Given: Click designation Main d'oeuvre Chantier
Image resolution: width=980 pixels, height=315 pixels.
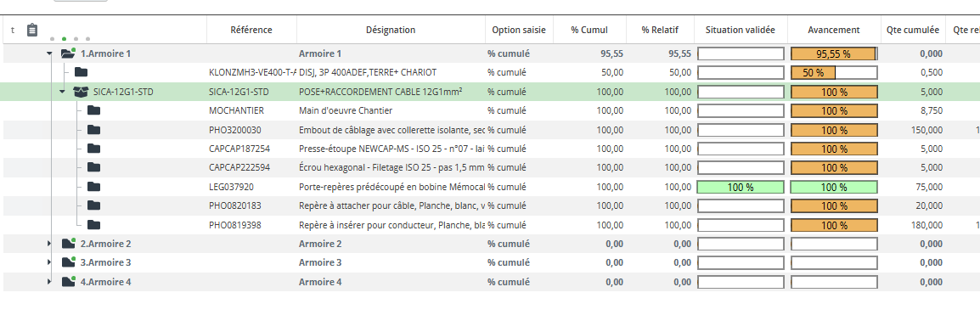Looking at the screenshot, I should click(346, 110).
